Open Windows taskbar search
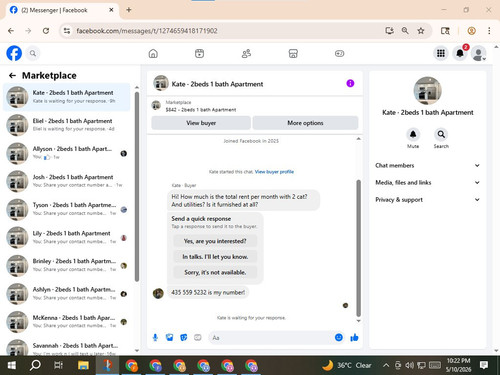The width and height of the screenshot is (500, 375). point(35,366)
